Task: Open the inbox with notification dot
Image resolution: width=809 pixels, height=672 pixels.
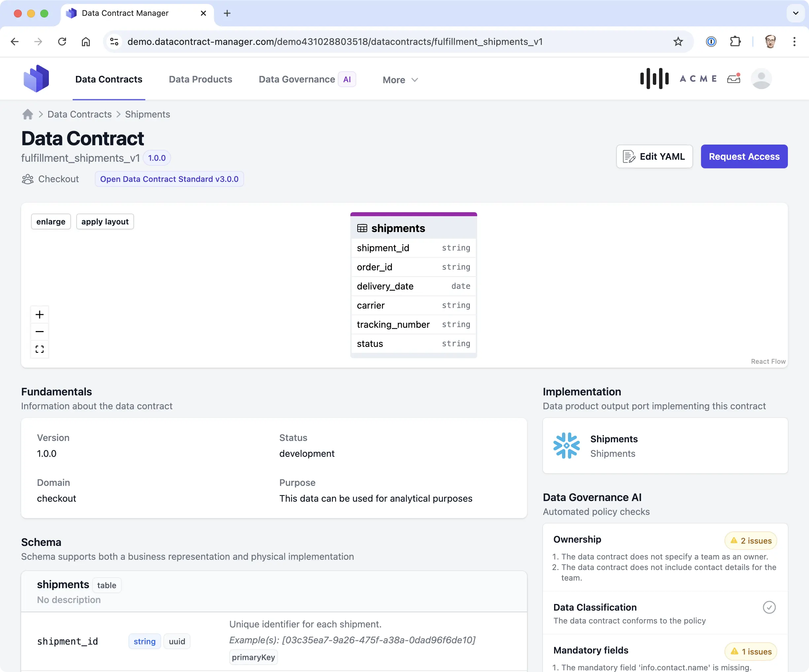Action: click(x=733, y=79)
